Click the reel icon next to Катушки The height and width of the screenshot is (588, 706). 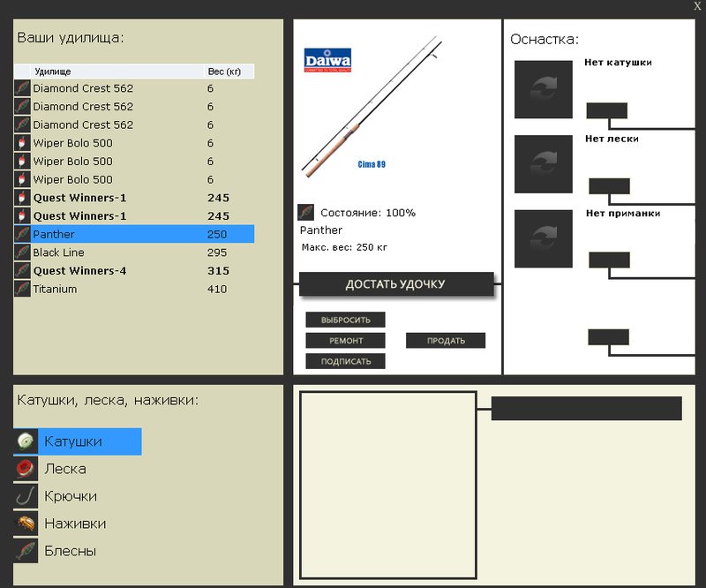[26, 441]
